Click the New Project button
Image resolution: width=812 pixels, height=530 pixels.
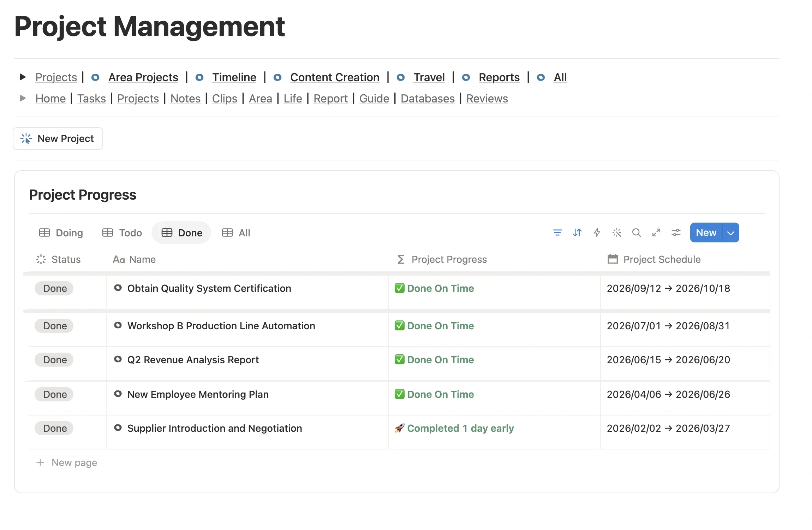click(58, 139)
